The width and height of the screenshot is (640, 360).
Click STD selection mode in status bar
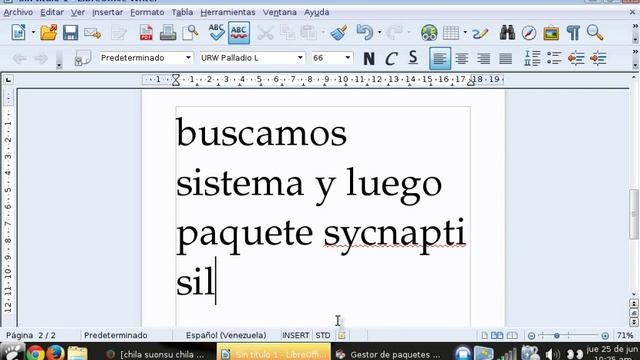[x=322, y=335]
